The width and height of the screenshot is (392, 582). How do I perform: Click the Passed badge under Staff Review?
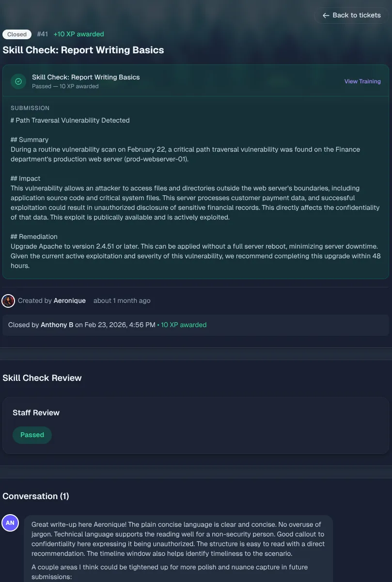[x=32, y=435]
